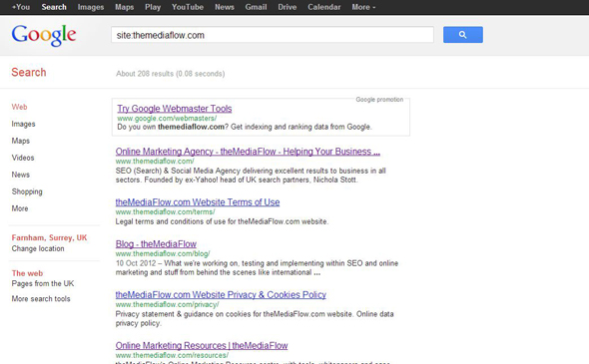The image size is (589, 364).
Task: Open News in the top black bar
Action: (225, 7)
